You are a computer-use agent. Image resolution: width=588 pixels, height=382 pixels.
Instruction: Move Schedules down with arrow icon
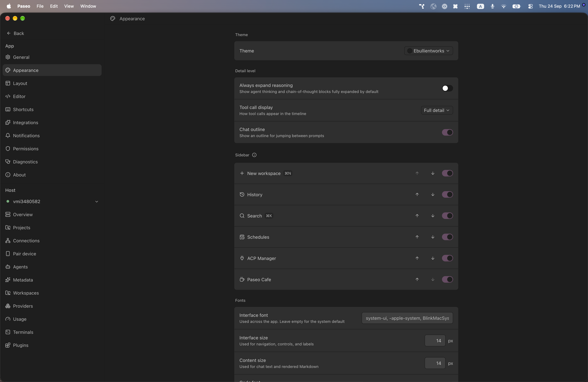pyautogui.click(x=433, y=237)
